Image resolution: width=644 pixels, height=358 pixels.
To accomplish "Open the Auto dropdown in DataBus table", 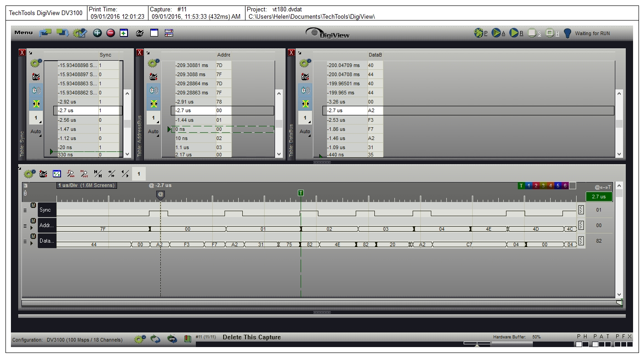I will pos(305,132).
